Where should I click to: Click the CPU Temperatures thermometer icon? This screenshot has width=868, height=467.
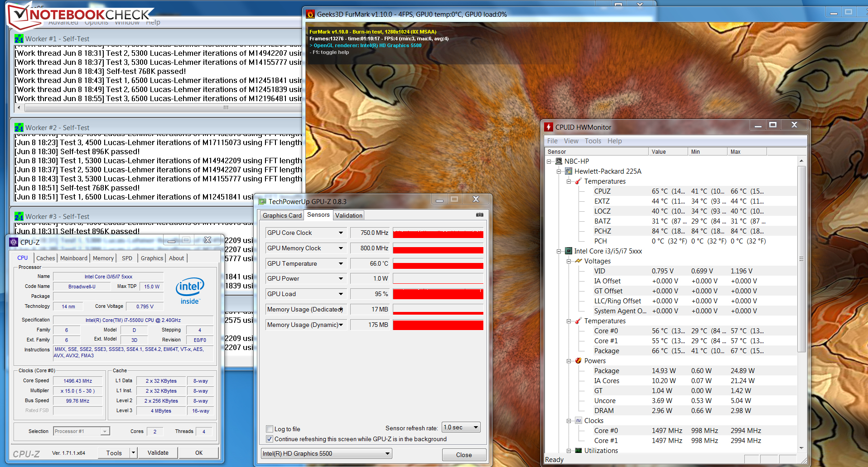[x=579, y=321]
